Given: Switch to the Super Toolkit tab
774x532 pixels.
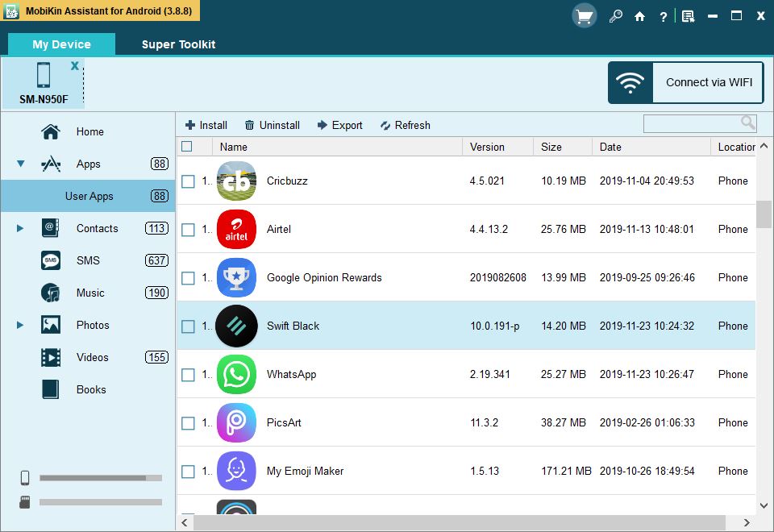Looking at the screenshot, I should click(x=178, y=44).
